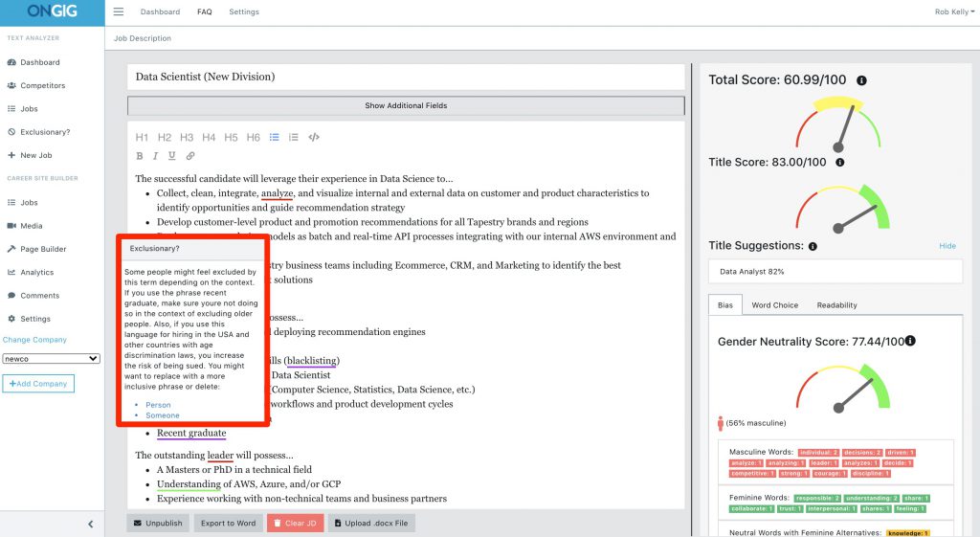
Task: Open Dashboard in top navigation
Action: click(x=160, y=11)
